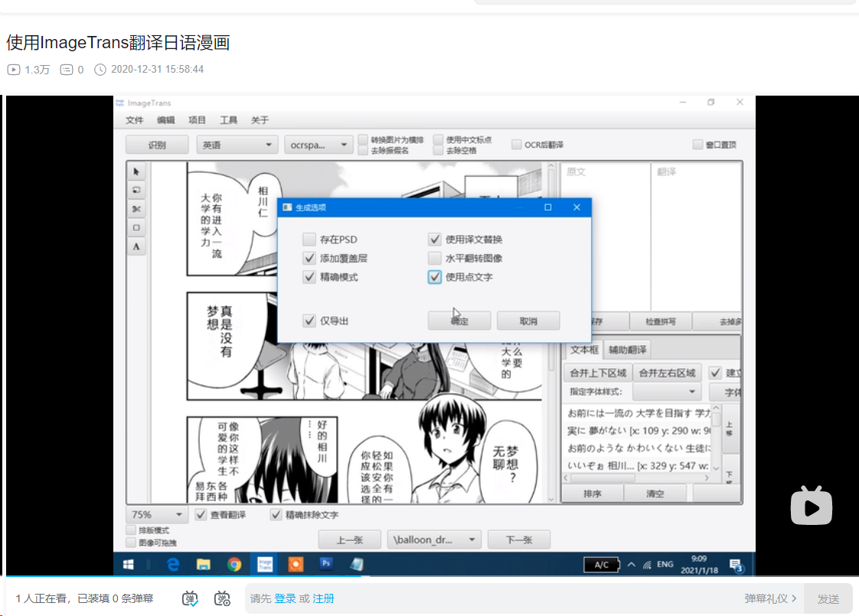Screen dimensions: 859x616
Task: Open the 英语 language dropdown
Action: (x=237, y=145)
